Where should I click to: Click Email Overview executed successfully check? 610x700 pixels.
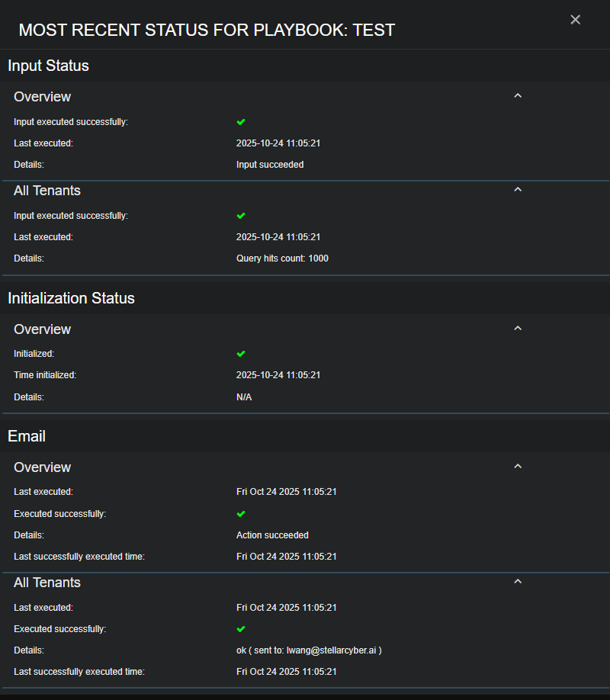coord(241,514)
